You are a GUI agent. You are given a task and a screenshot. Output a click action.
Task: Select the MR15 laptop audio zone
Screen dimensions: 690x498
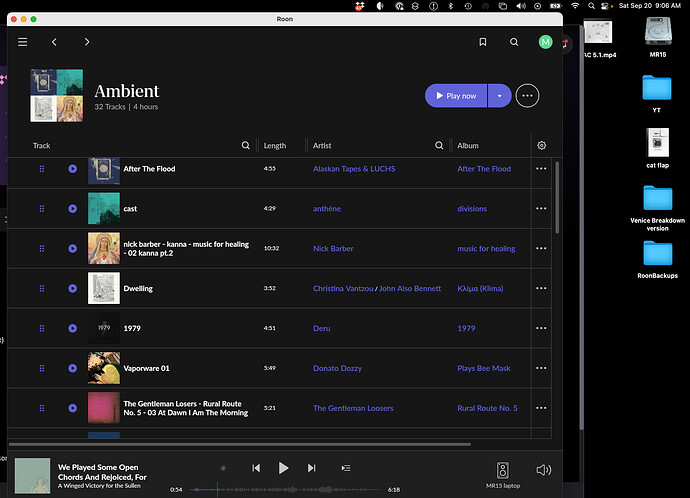(x=502, y=473)
